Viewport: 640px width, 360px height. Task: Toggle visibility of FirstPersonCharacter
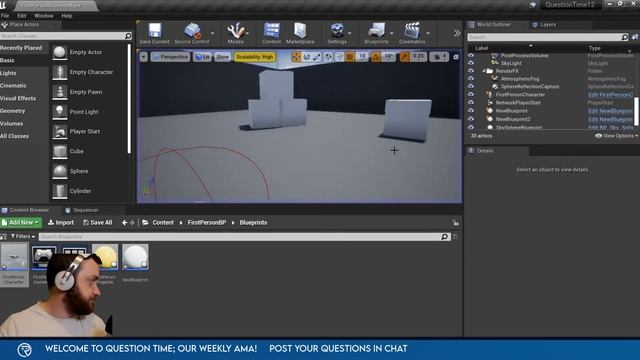471,95
